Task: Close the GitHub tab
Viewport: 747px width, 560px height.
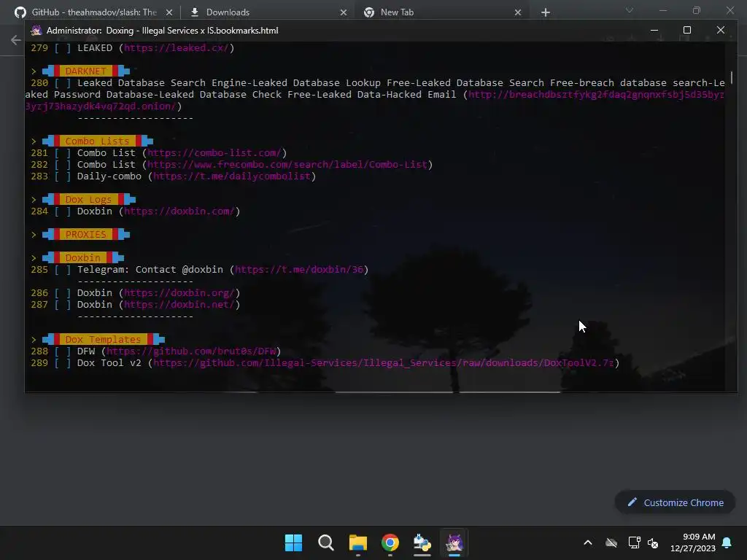Action: (171, 12)
